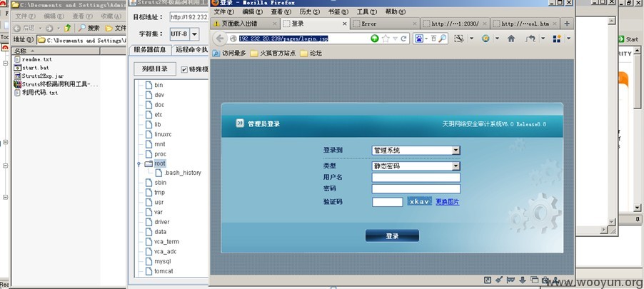Open dropdown arrow next to the undo icon
644x289 pixels.
pyautogui.click(x=543, y=39)
